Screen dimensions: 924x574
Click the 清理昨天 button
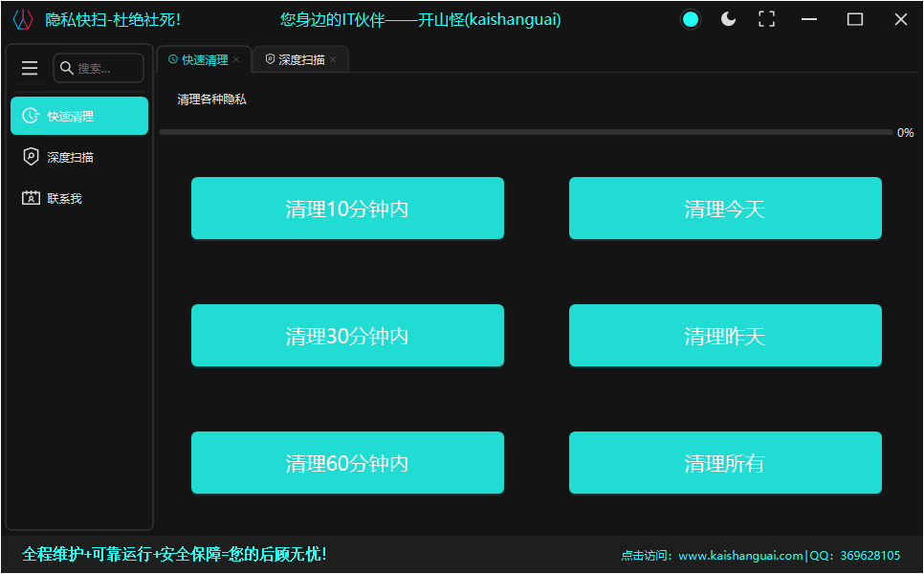[725, 336]
